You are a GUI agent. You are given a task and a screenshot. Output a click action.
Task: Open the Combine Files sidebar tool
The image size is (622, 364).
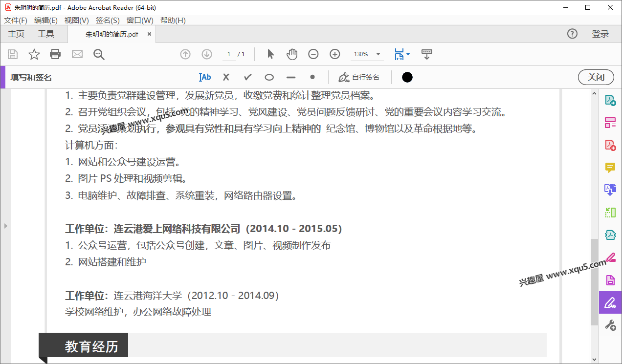[x=610, y=190]
